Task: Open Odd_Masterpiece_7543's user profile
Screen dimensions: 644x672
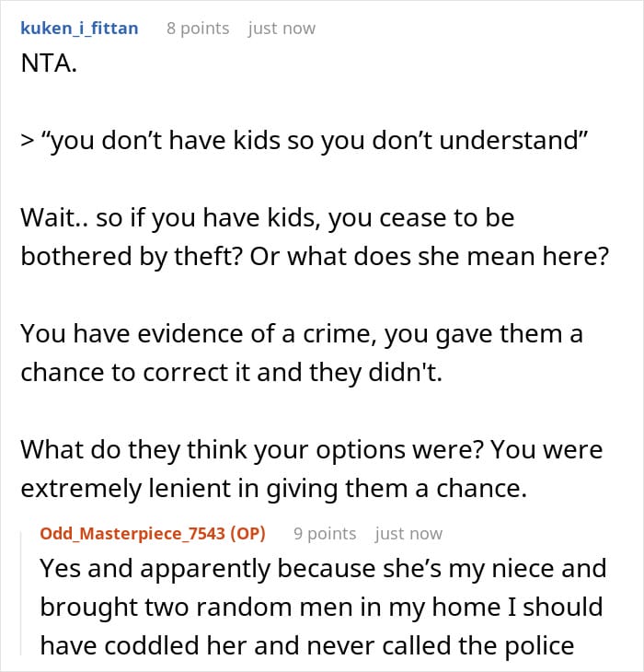Action: (134, 534)
